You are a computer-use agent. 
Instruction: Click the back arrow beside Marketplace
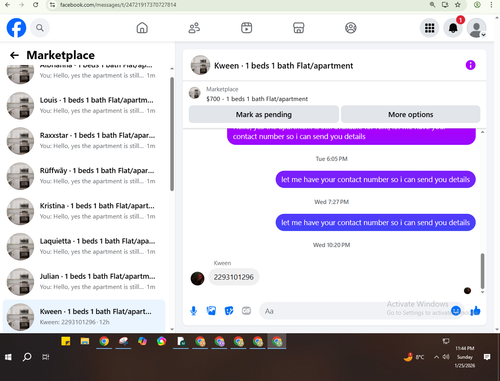14,55
